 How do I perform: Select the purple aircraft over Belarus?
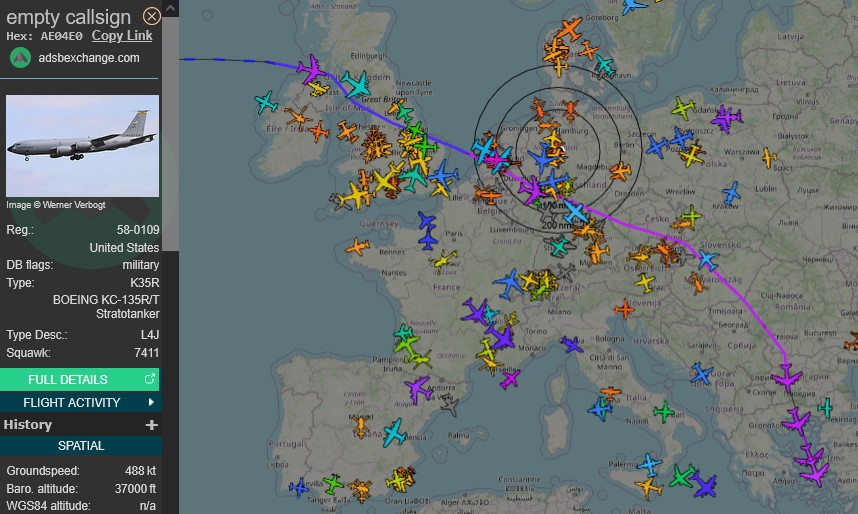[727, 119]
